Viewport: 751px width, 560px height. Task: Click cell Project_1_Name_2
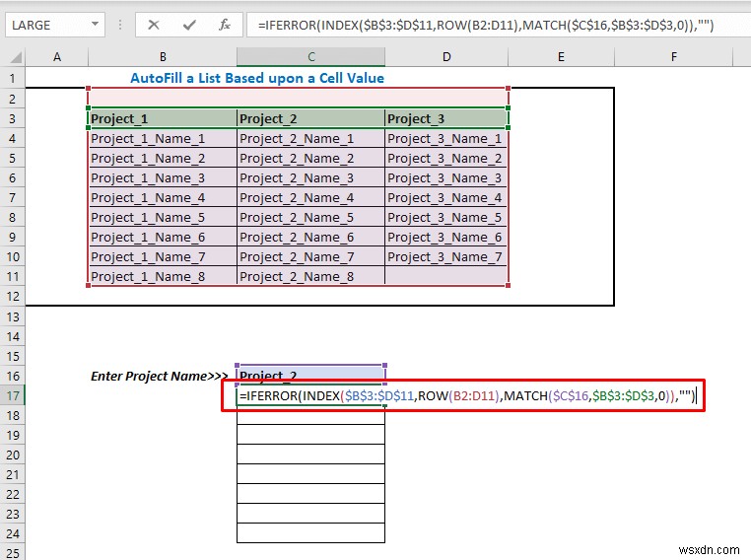[163, 158]
